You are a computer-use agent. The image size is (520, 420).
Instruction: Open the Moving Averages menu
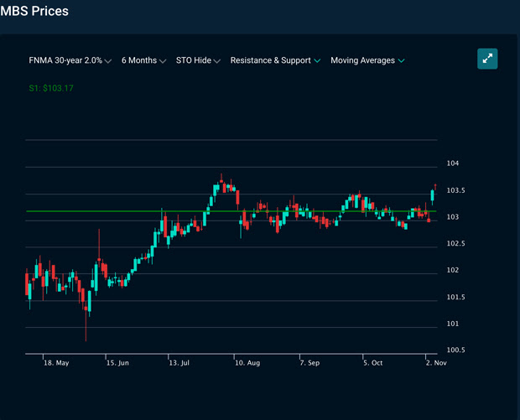[367, 60]
